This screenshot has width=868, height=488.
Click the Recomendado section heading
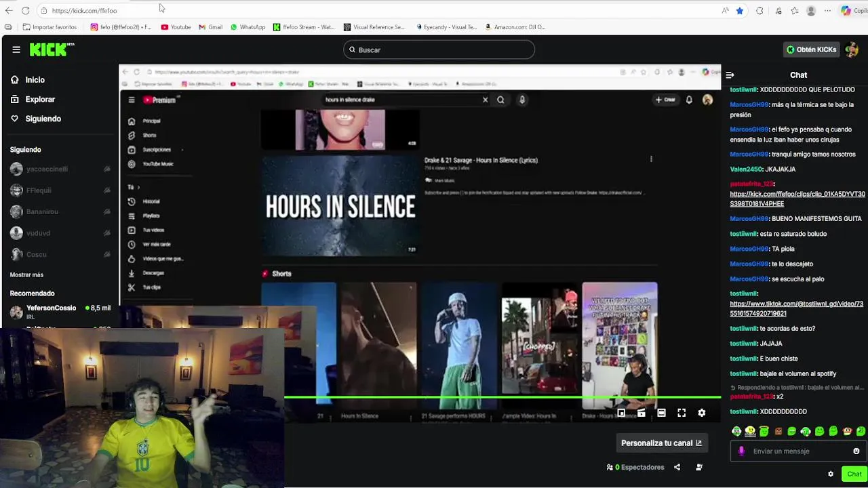coord(32,293)
